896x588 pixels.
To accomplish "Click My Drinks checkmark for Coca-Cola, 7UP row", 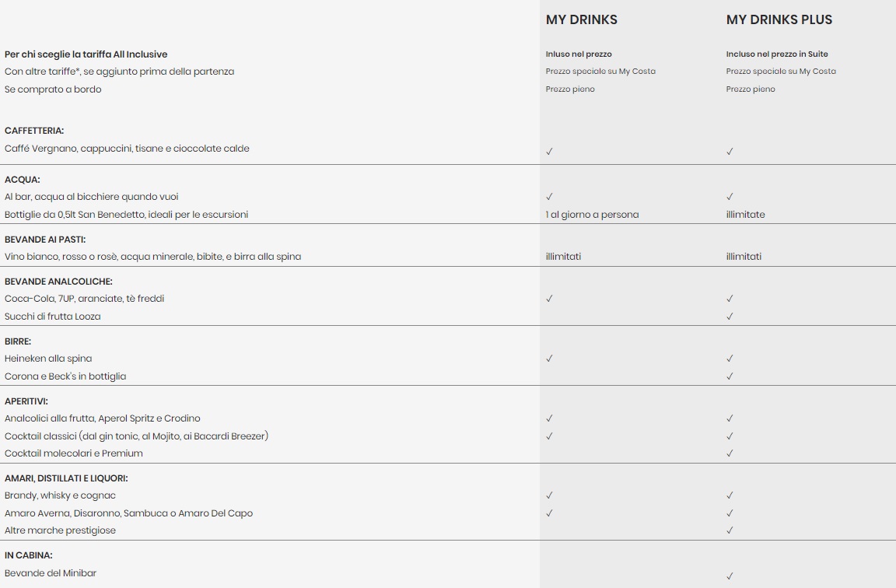I will point(549,299).
